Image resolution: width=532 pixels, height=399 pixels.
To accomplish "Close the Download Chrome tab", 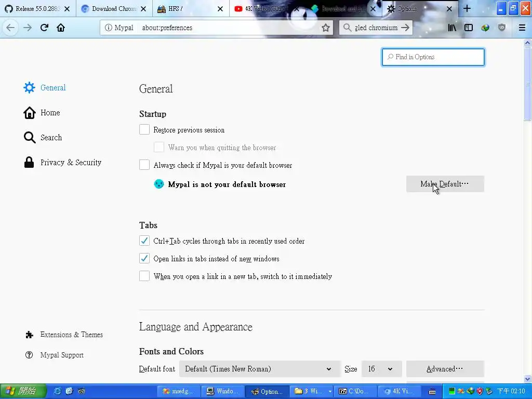I will pos(143,9).
